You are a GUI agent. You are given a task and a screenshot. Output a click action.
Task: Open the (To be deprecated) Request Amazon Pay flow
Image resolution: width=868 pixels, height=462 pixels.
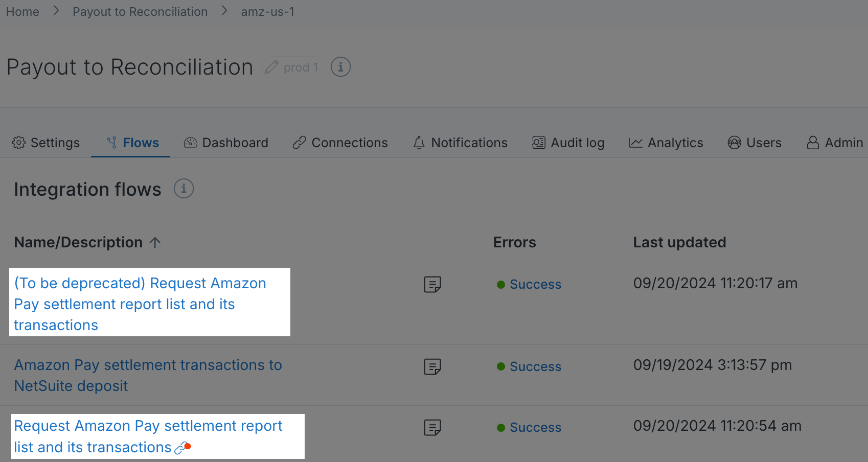pyautogui.click(x=140, y=304)
